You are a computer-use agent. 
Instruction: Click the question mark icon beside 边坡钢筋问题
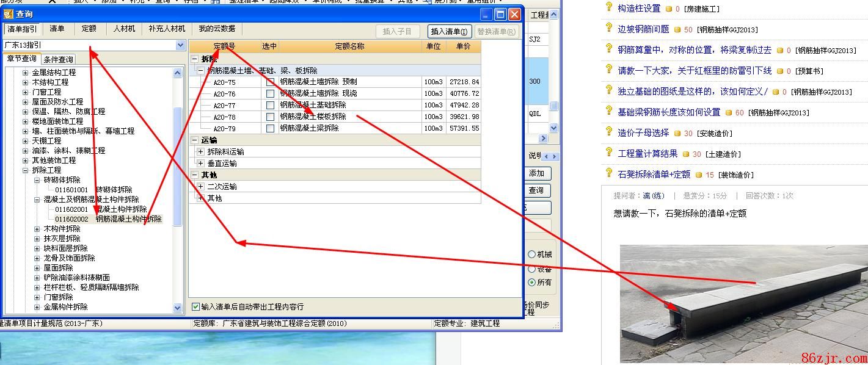[x=608, y=28]
